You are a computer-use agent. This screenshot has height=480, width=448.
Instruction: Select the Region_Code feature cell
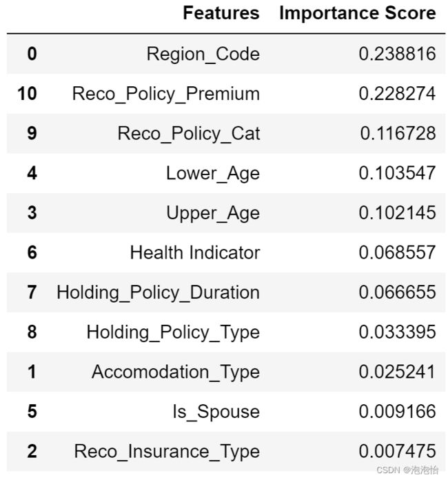coord(203,54)
